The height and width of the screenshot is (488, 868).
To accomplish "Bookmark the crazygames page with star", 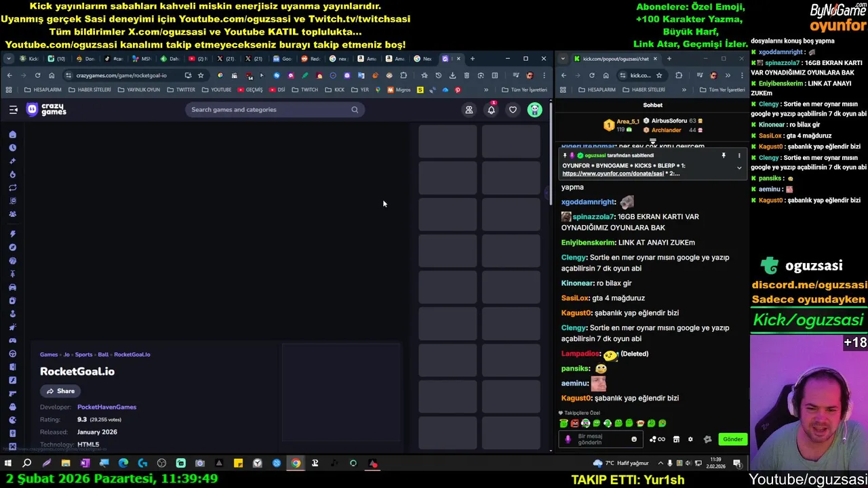I will (x=201, y=75).
